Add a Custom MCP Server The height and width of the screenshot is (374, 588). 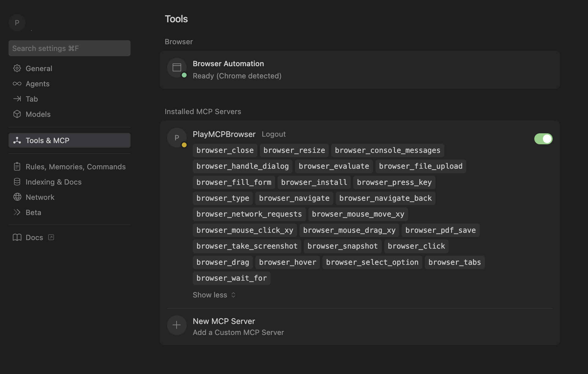(x=238, y=332)
